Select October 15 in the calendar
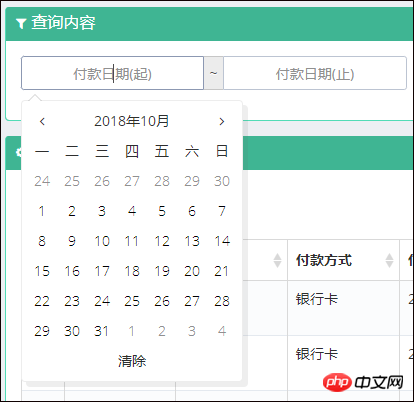Image resolution: width=414 pixels, height=402 pixels. [x=42, y=271]
